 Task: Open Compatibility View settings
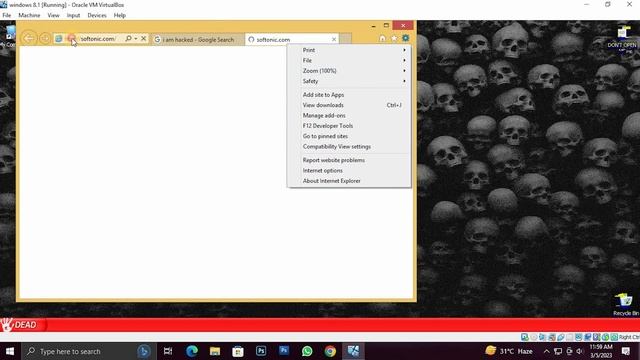349,147
